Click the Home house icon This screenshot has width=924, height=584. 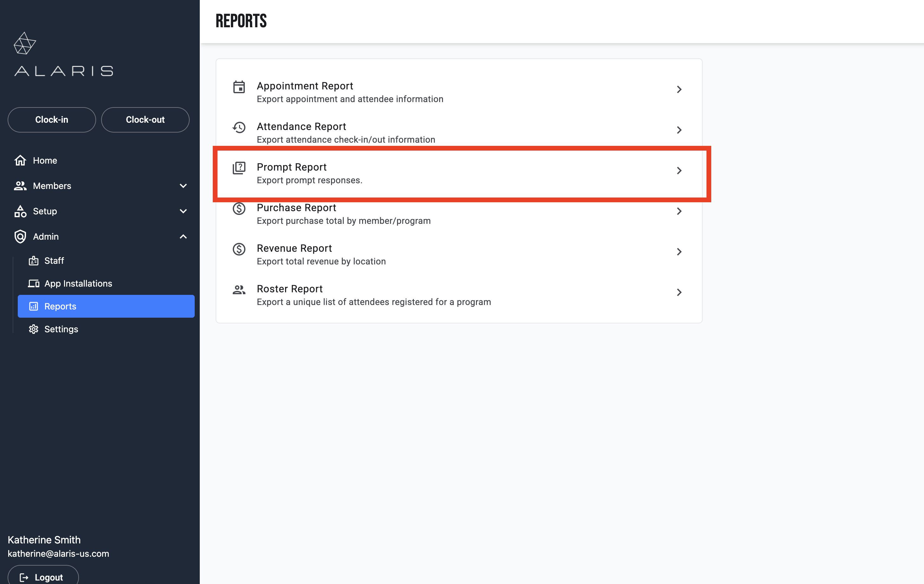click(20, 160)
